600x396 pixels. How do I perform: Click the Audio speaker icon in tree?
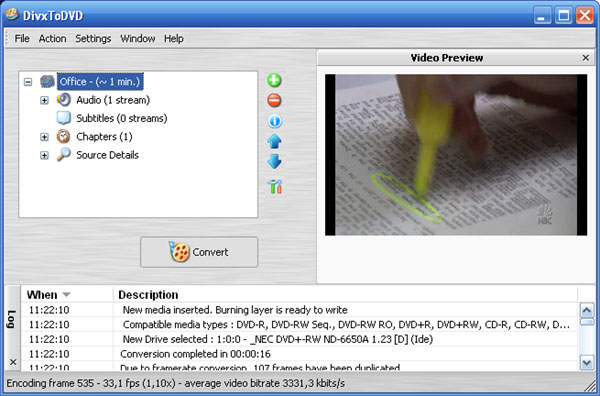[64, 100]
